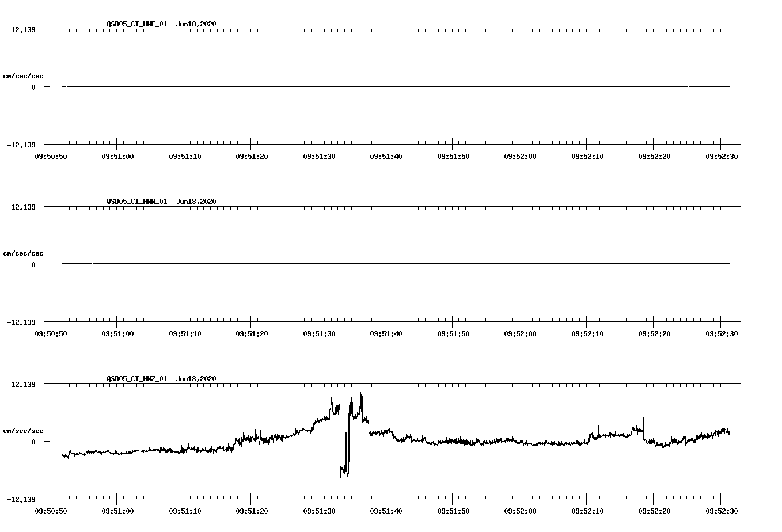782x532 pixels.
Task: Click the 09:52:00 time label under HNE plot
Action: click(520, 156)
